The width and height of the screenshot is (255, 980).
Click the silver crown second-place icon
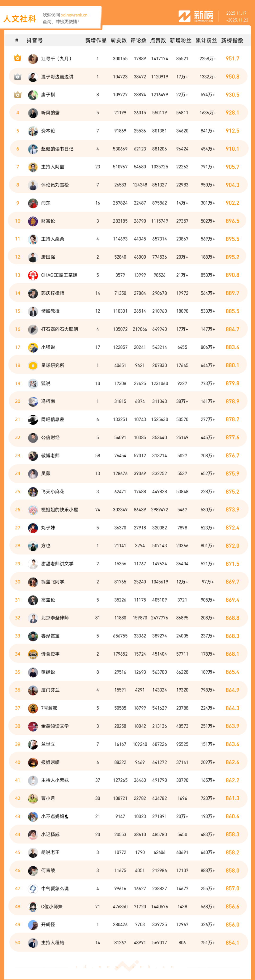[x=17, y=76]
